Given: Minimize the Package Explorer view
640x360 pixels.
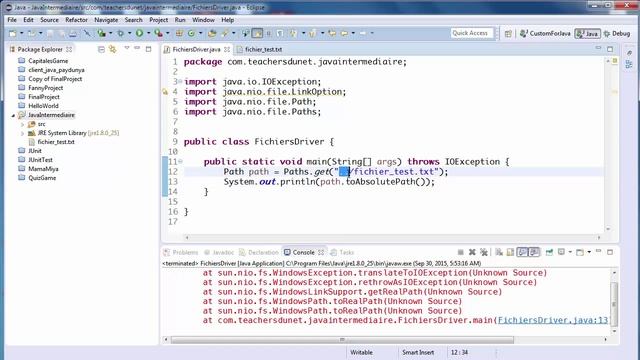Looking at the screenshot, I should coord(137,48).
